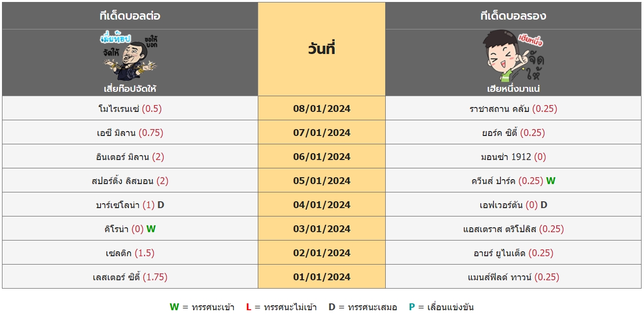Click the D marker beside เอฟเวอร์ตัน
Viewport: 644px width, 322px height.
click(544, 205)
